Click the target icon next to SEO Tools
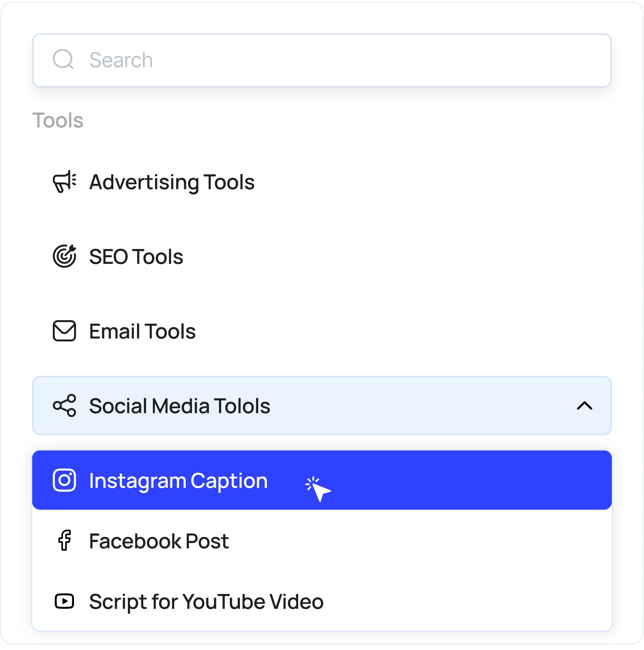The width and height of the screenshot is (644, 650). point(65,257)
